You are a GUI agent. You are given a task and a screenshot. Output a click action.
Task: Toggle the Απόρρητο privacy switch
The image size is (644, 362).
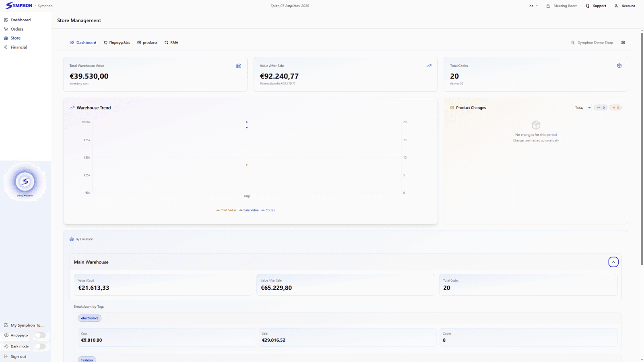click(40, 335)
